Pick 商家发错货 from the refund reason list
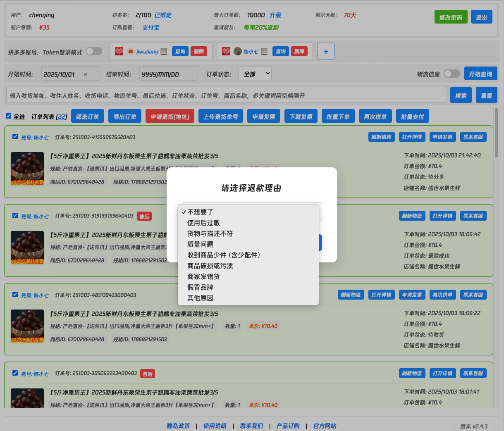Screen dimensions: 504x431 pyautogui.click(x=203, y=276)
